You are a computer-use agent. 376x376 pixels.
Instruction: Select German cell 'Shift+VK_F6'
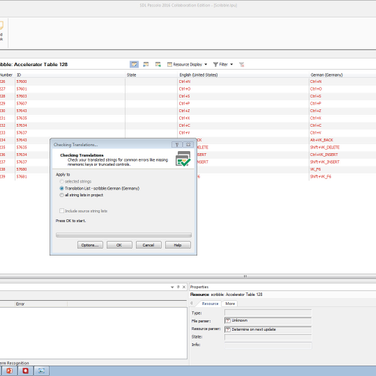(342, 177)
